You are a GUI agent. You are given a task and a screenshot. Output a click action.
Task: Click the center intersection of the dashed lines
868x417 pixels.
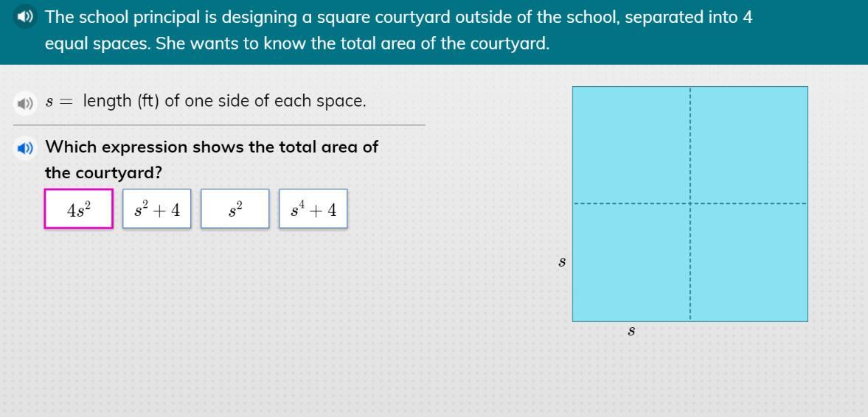(690, 203)
